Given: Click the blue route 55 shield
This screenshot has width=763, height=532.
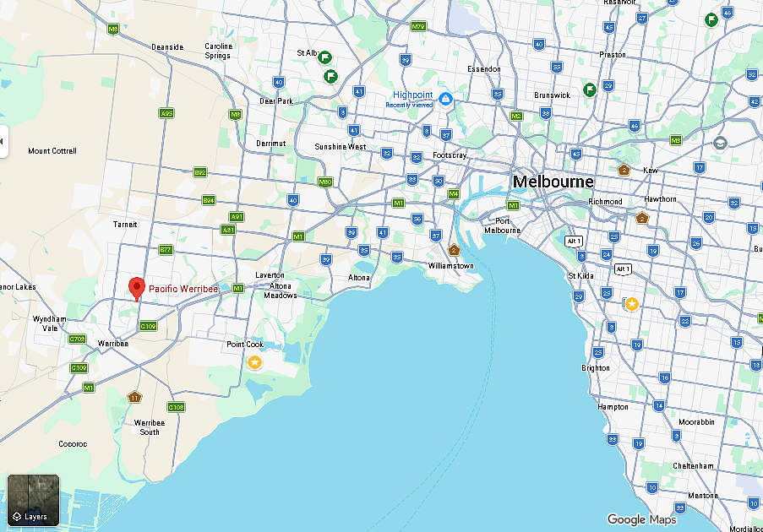Looking at the screenshot, I should coord(557,67).
